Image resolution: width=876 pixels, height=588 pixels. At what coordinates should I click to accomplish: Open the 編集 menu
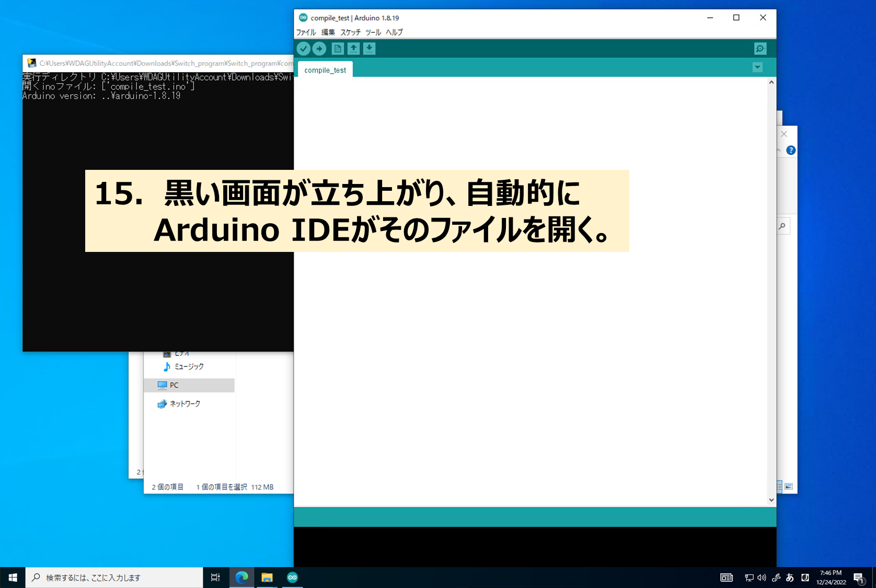coord(328,32)
